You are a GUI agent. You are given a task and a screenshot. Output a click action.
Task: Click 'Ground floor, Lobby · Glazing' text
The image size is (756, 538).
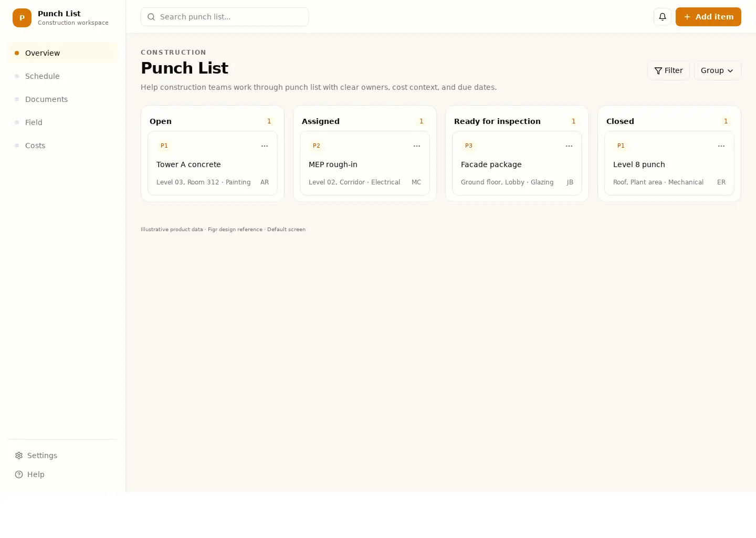click(x=507, y=182)
